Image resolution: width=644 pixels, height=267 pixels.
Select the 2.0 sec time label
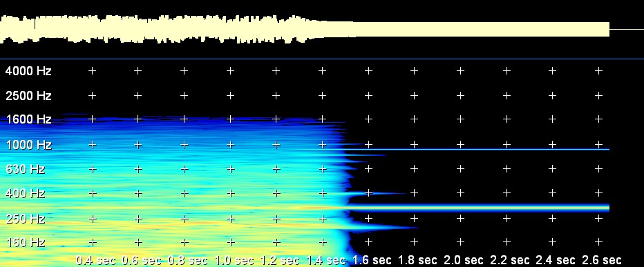coord(464,260)
